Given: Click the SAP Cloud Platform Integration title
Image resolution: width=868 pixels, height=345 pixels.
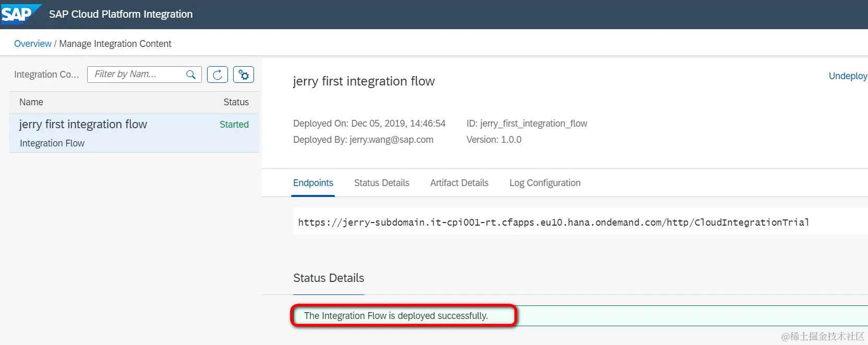Looking at the screenshot, I should pos(120,14).
